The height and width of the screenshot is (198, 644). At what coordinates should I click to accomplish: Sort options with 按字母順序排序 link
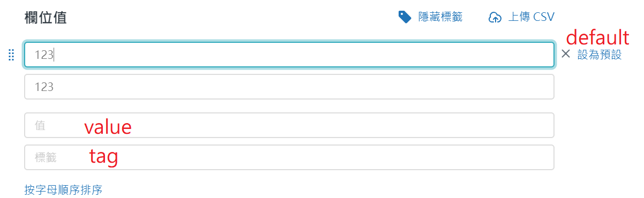pyautogui.click(x=63, y=189)
